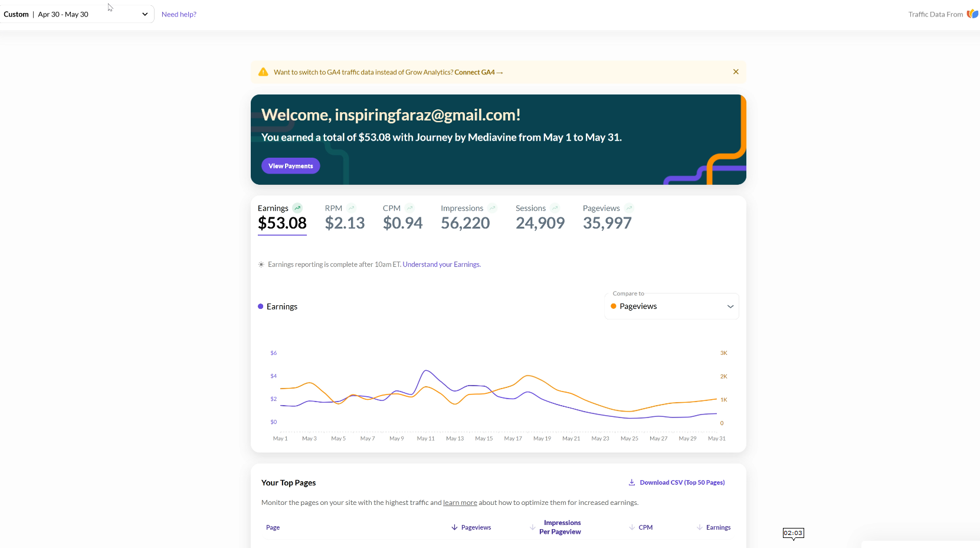Click the RPM trend arrow icon
980x548 pixels.
pos(352,208)
